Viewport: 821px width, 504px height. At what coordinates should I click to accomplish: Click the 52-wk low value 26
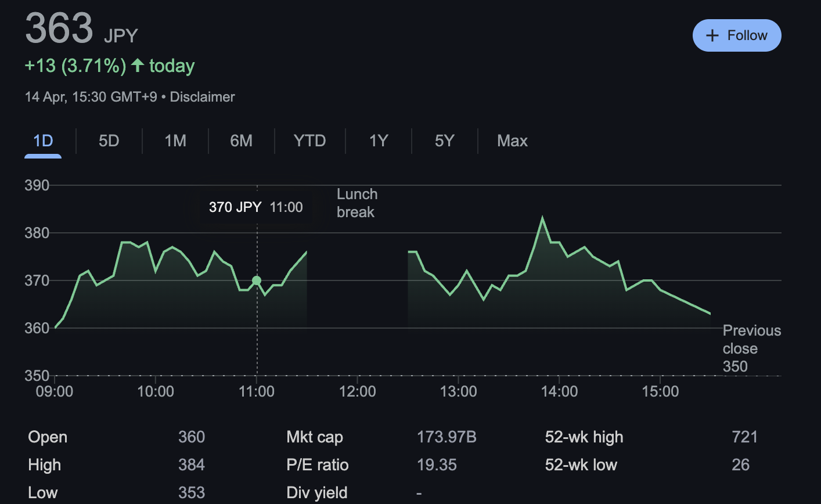tap(740, 465)
